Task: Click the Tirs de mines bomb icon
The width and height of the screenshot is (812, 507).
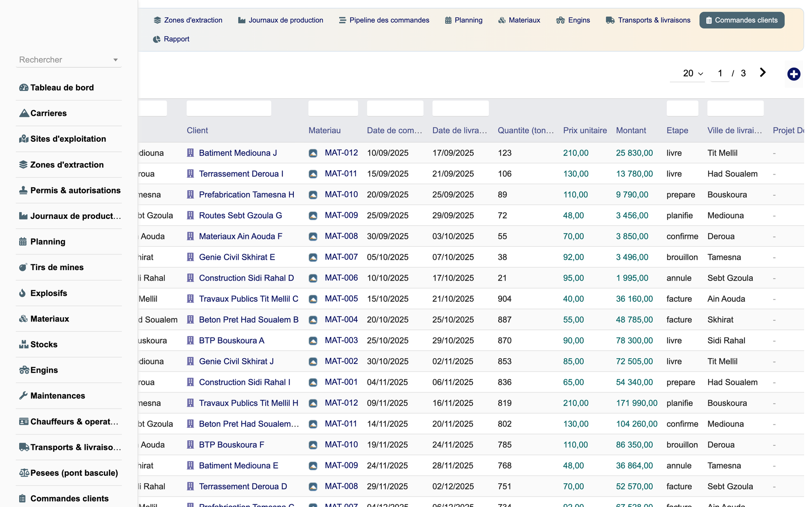Action: tap(23, 267)
